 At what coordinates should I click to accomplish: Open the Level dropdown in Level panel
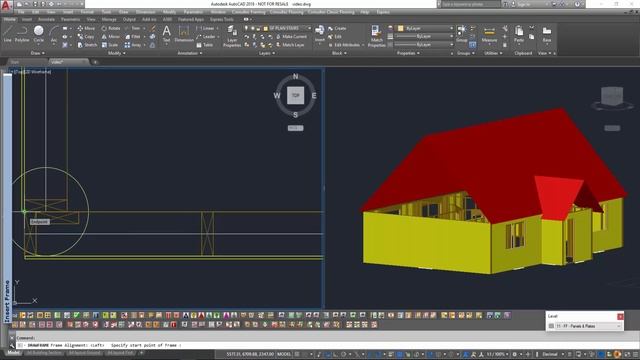[x=589, y=326]
